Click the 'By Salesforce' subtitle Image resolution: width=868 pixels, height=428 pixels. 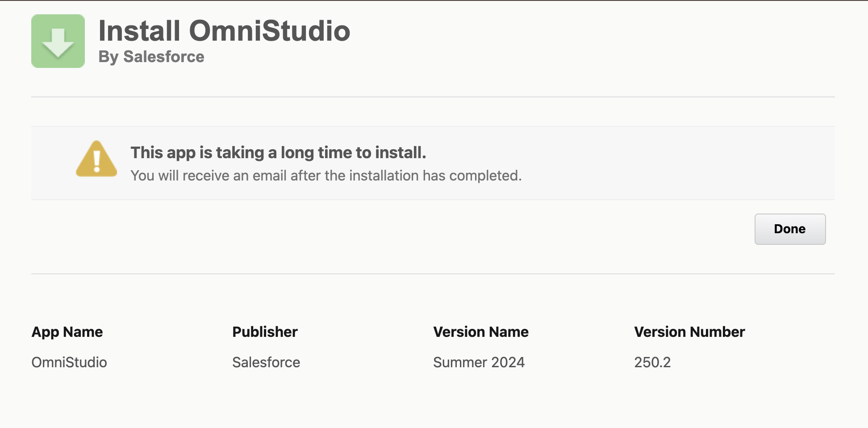tap(151, 57)
